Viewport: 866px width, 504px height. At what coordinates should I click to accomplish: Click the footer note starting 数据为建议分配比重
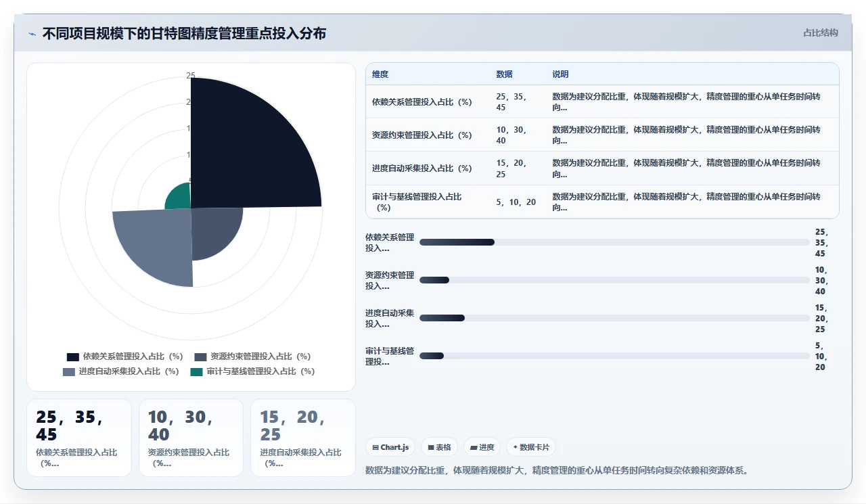557,470
